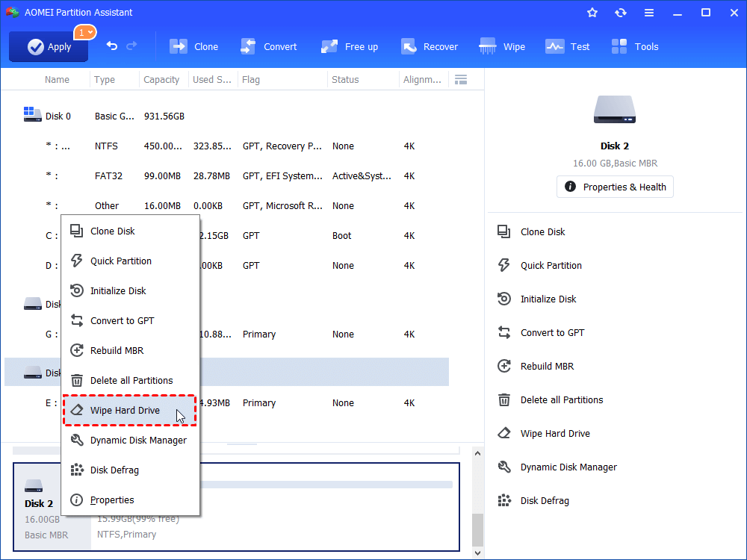
Task: Choose Wipe Hard Drive from context menu
Action: point(125,411)
